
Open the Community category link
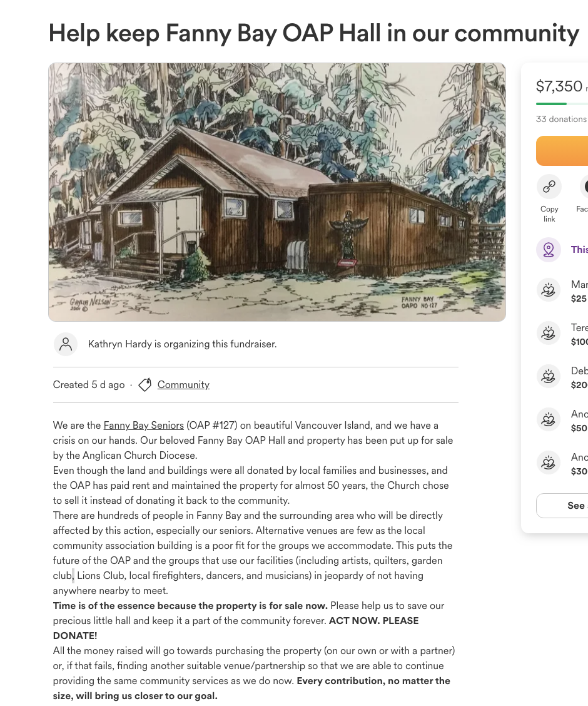click(x=183, y=385)
